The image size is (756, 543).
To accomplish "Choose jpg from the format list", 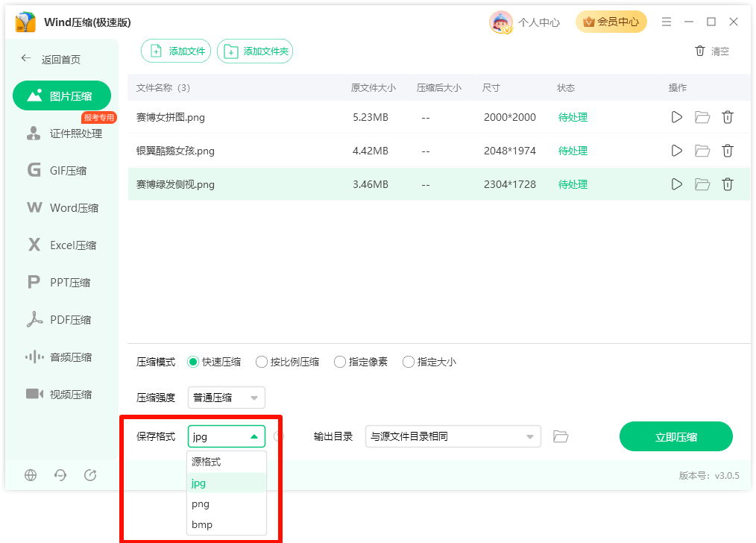I will point(226,483).
